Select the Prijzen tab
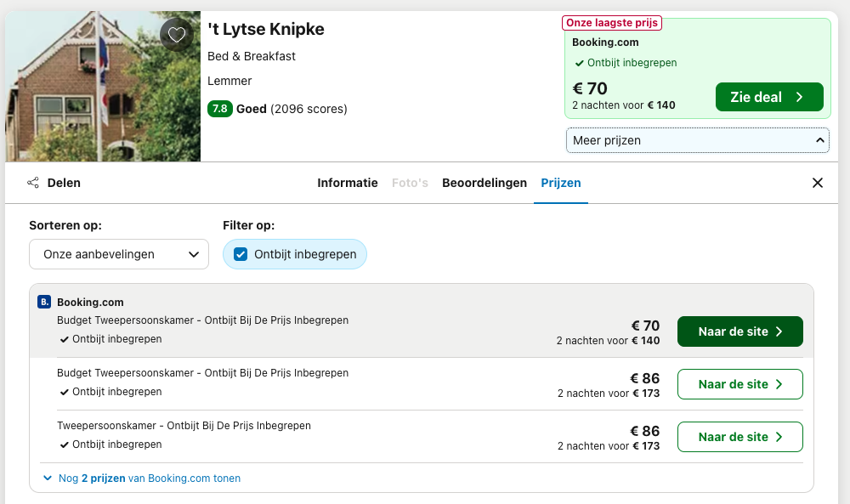 click(560, 184)
